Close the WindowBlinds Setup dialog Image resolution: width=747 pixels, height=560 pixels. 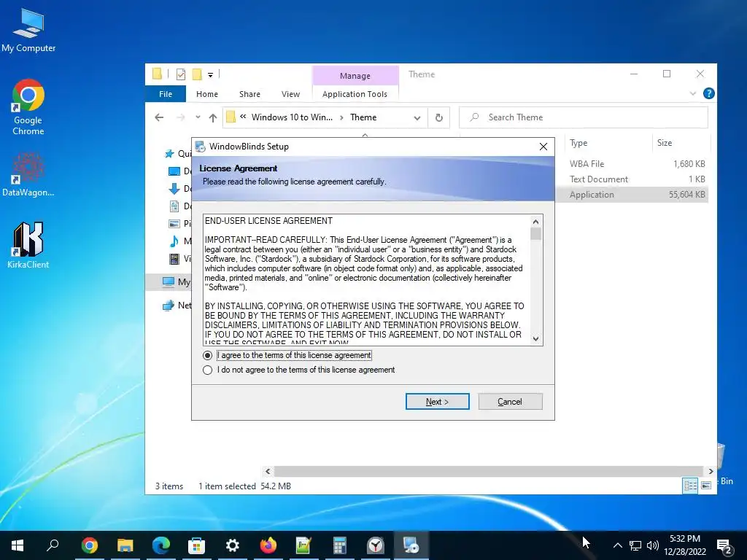coord(543,147)
